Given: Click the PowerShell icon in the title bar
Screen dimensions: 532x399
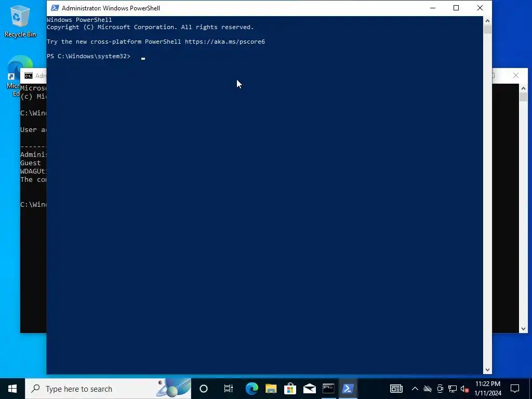Looking at the screenshot, I should tap(55, 8).
